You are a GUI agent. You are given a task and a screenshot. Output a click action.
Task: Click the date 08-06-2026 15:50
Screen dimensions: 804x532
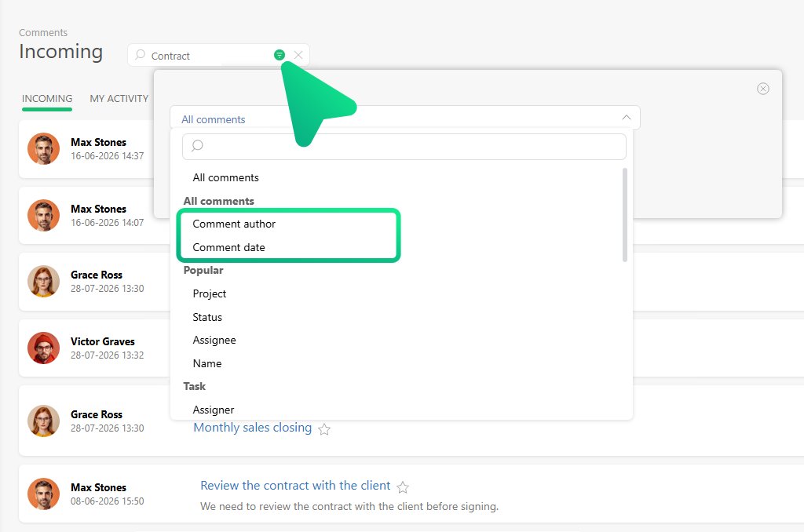107,501
